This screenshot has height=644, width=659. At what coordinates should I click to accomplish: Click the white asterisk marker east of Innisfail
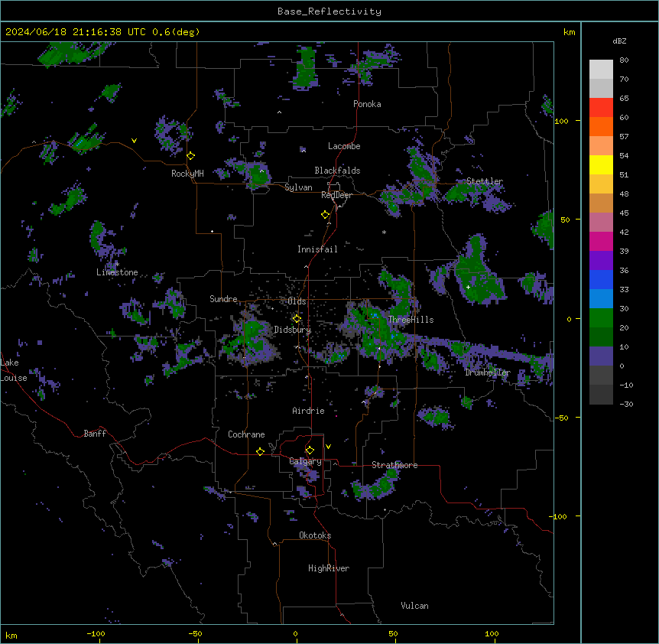384,232
